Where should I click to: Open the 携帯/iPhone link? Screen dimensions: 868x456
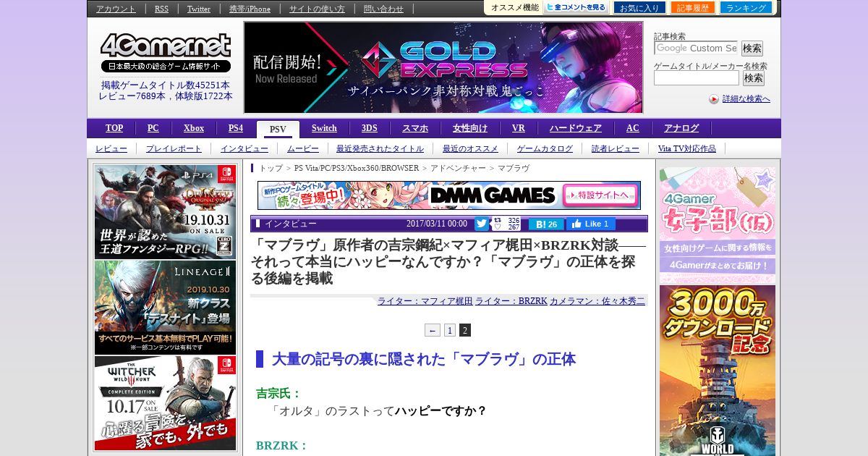click(250, 9)
